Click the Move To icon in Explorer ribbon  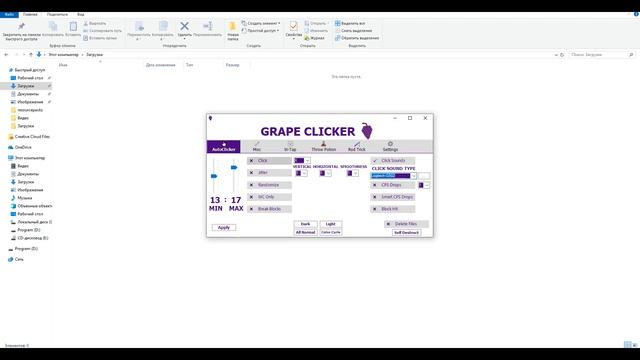(139, 26)
